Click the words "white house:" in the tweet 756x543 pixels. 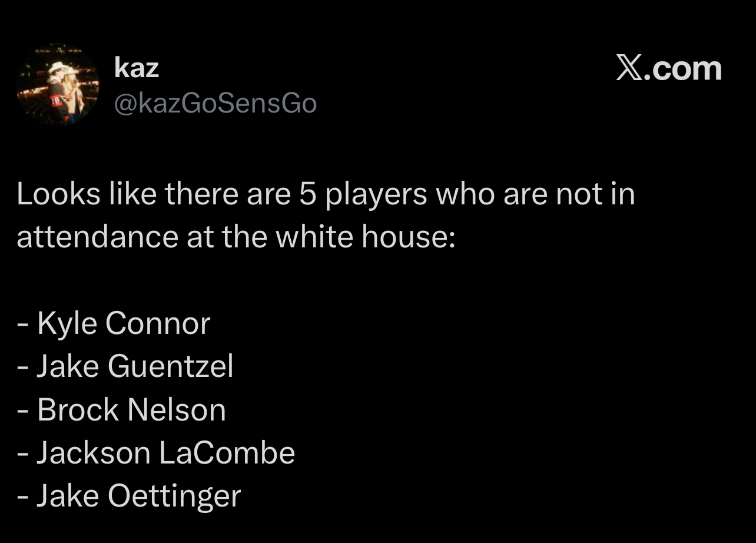[x=365, y=237]
